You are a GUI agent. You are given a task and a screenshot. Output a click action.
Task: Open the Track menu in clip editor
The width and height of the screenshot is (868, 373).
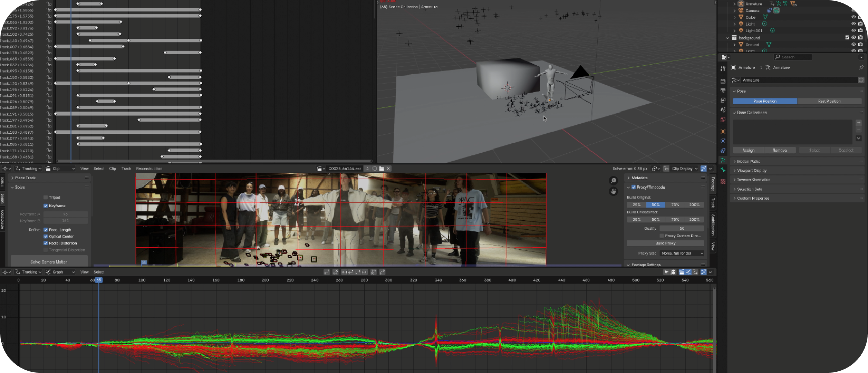click(x=126, y=169)
